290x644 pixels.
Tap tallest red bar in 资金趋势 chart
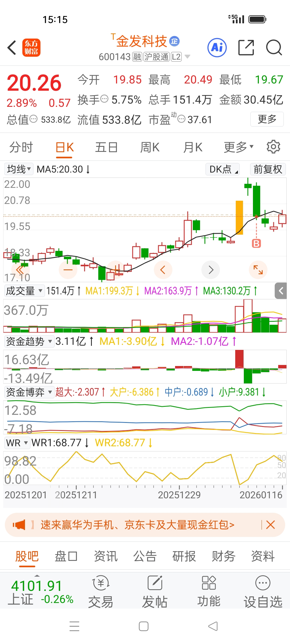pyautogui.click(x=239, y=359)
